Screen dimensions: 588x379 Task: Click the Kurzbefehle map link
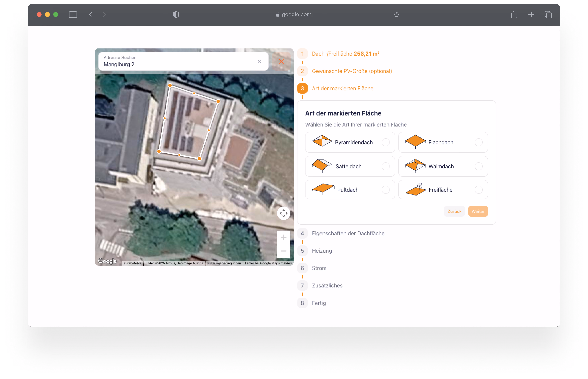132,263
